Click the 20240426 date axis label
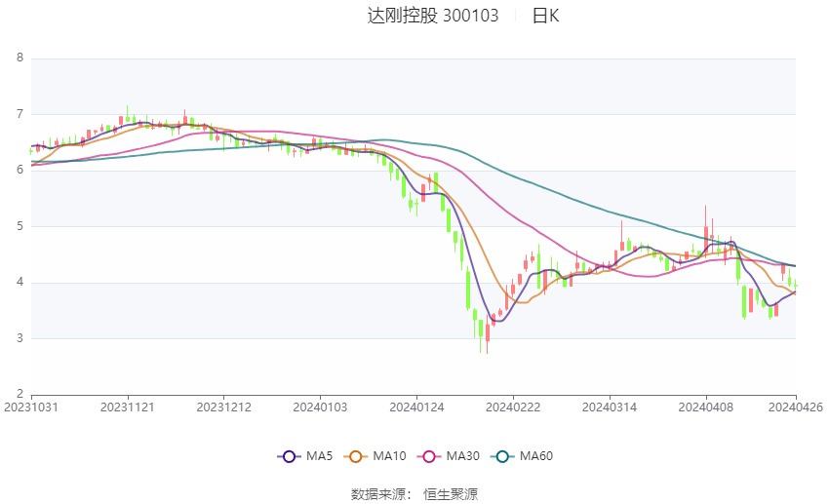This screenshot has width=829, height=504. [795, 407]
